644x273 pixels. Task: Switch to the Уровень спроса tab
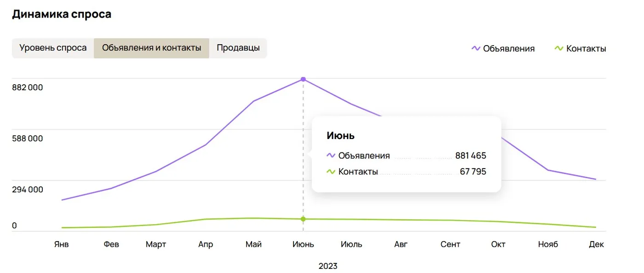pyautogui.click(x=53, y=48)
